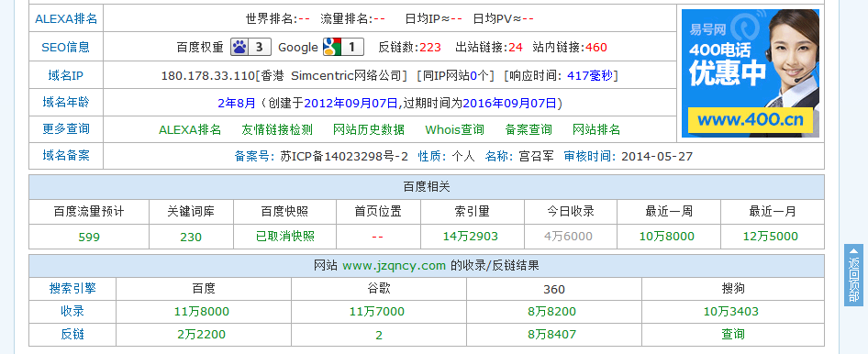The height and width of the screenshot is (354, 868).
Task: Click index volume 14万2903
Action: pyautogui.click(x=471, y=237)
